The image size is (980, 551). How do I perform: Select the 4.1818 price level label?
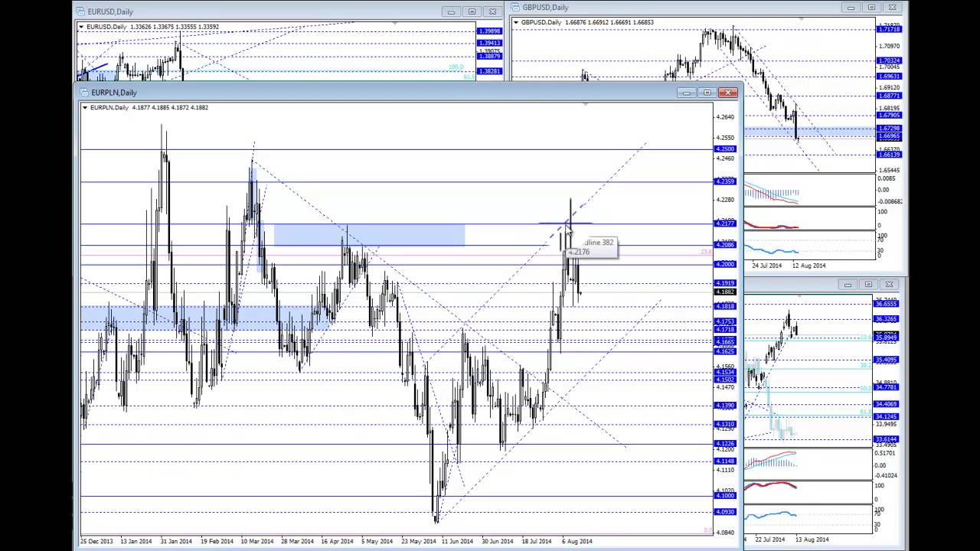pos(724,306)
